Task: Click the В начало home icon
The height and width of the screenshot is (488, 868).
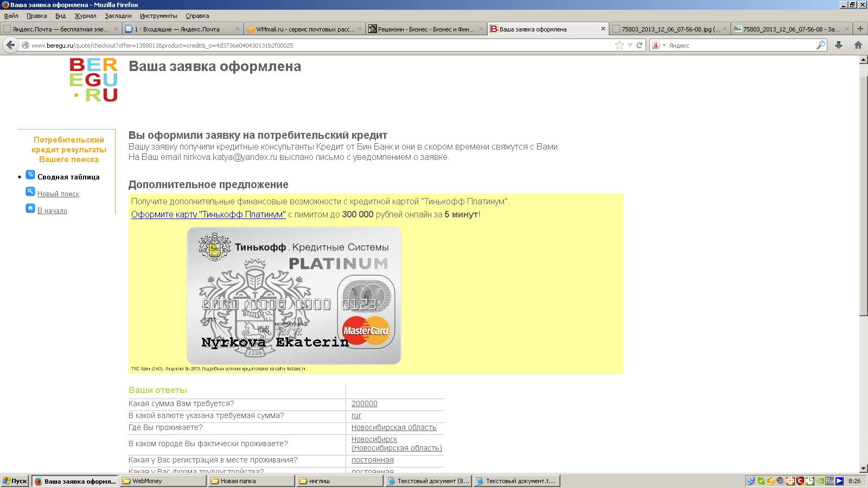Action: point(30,208)
